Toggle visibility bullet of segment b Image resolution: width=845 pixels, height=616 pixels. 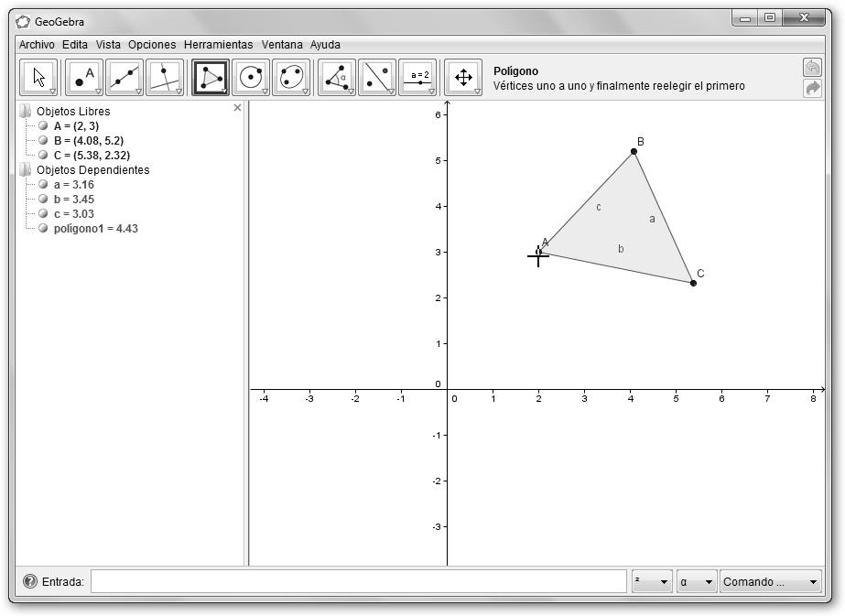pyautogui.click(x=43, y=200)
